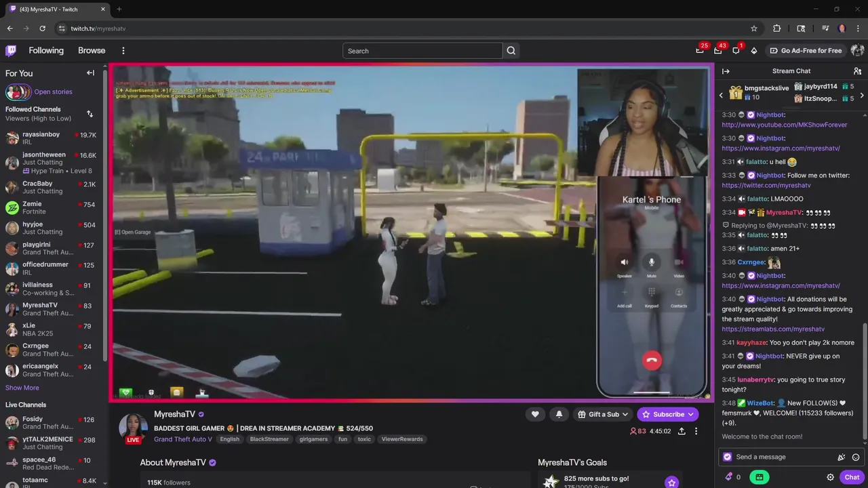868x488 pixels.
Task: Click the green channel points button
Action: [x=759, y=477]
